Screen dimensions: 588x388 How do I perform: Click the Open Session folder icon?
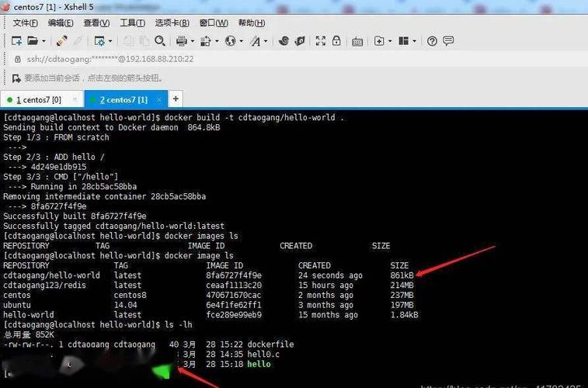click(x=33, y=41)
